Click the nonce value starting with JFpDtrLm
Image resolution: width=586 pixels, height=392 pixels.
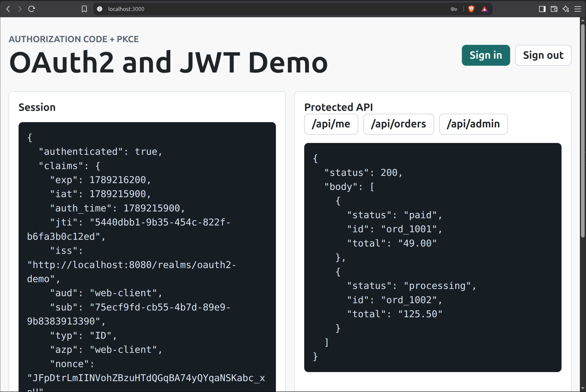point(146,378)
